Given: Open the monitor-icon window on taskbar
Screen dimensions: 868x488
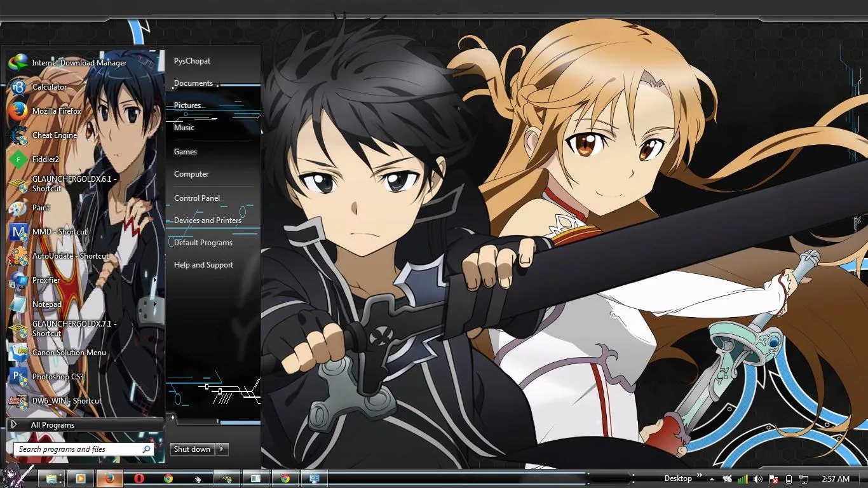Looking at the screenshot, I should [315, 478].
